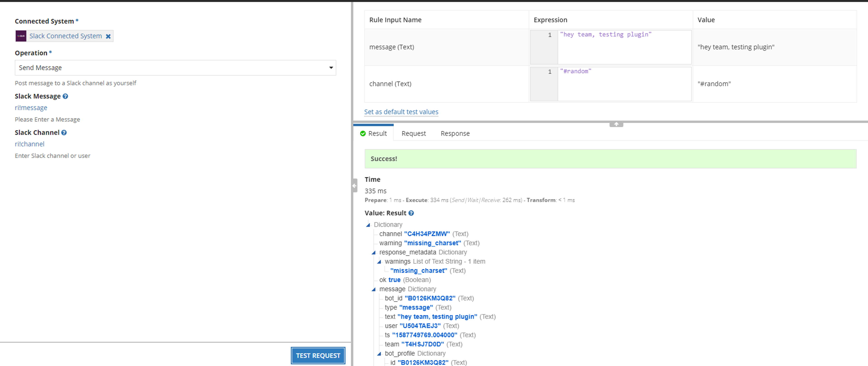Switch to the Result tab
868x366 pixels.
coord(374,134)
